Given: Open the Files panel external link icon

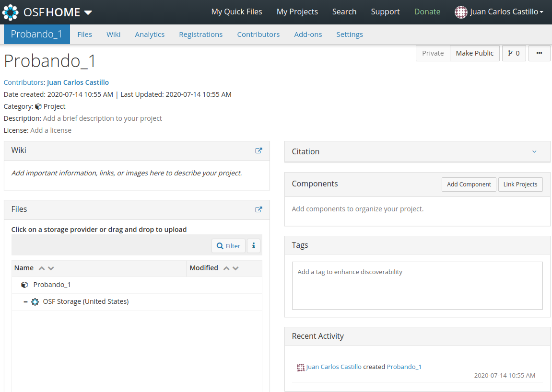Looking at the screenshot, I should click(258, 209).
